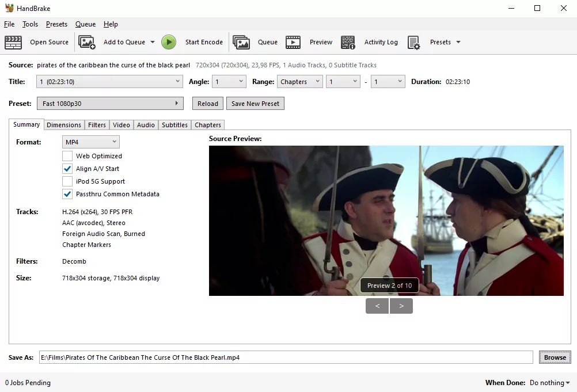Screen dimensions: 577x392
Task: Switch to the Summary tab
Action: click(26, 124)
